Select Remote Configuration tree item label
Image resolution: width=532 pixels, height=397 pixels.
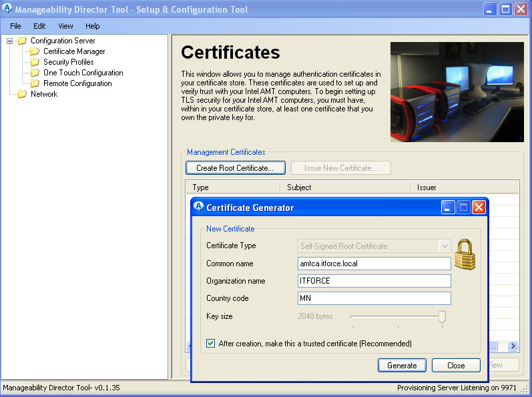77,83
